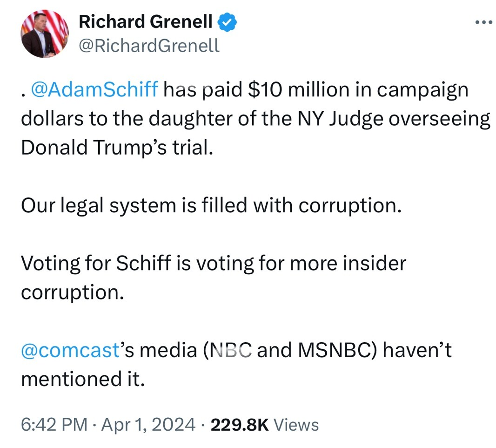Open the three-dot more options menu
This screenshot has width=496, height=448.
point(483,22)
